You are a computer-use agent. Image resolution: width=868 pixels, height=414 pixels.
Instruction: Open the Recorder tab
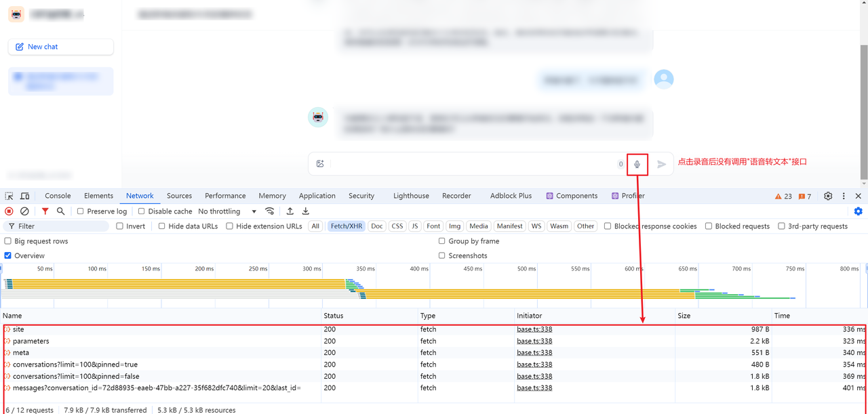[x=456, y=196]
